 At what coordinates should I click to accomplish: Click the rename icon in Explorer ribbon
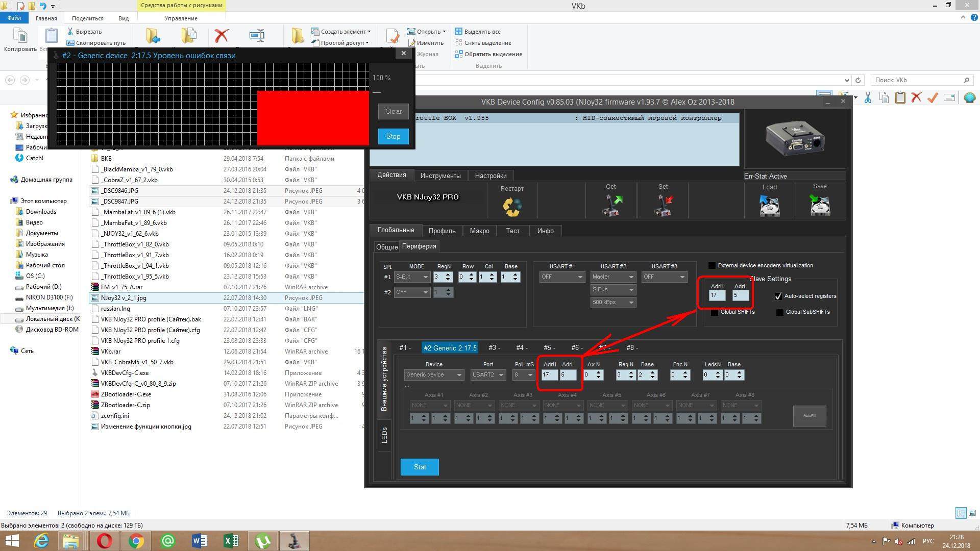tap(257, 35)
